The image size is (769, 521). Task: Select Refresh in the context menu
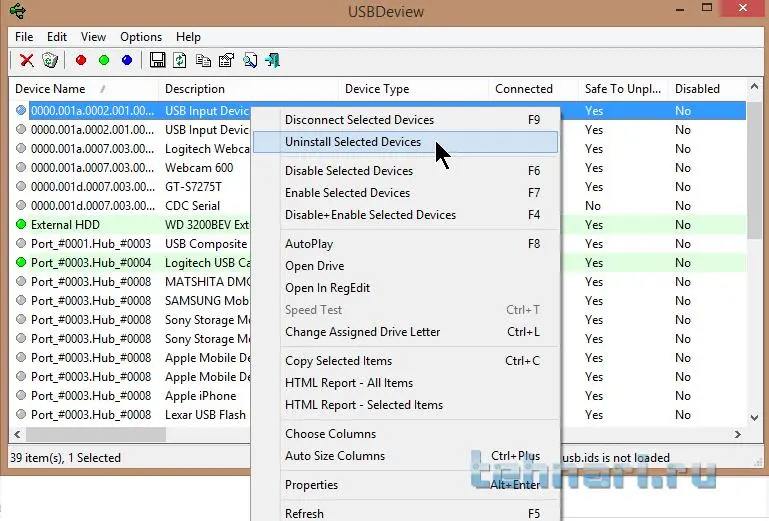(405, 513)
